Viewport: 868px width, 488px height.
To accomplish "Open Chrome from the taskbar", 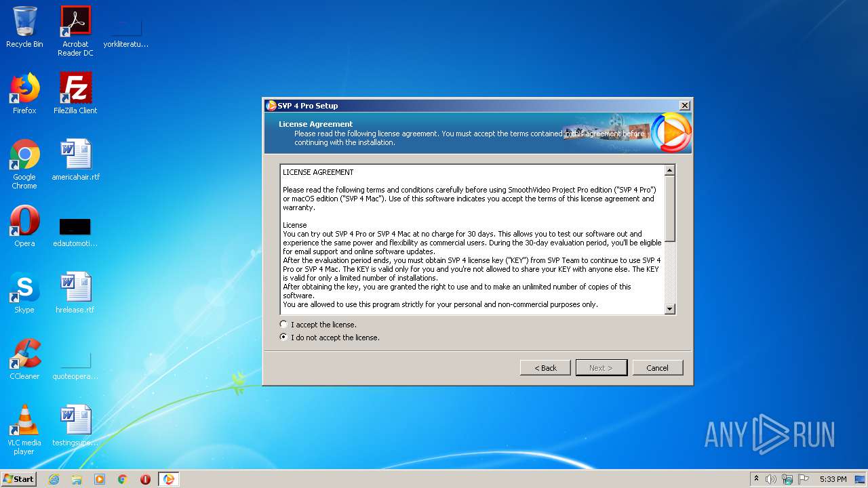I will click(123, 479).
